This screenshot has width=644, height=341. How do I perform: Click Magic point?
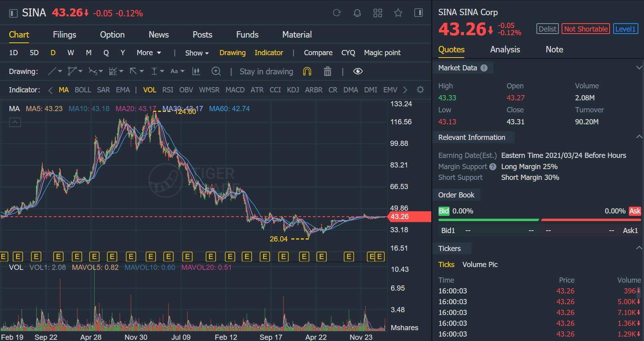click(382, 53)
